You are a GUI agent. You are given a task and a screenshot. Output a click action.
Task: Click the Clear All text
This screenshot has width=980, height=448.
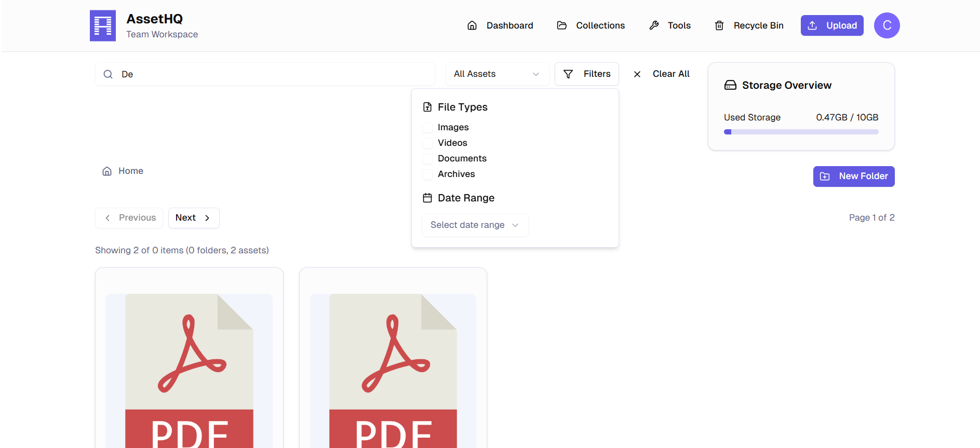tap(671, 74)
